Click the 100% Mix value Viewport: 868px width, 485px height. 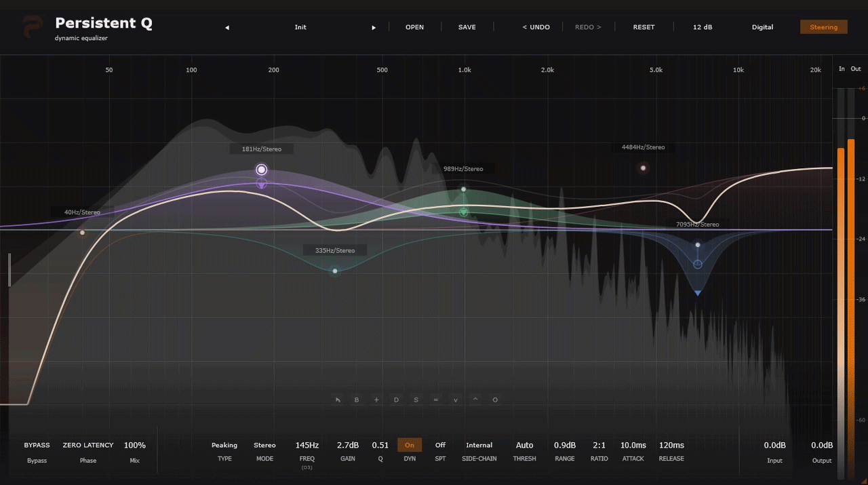[134, 445]
